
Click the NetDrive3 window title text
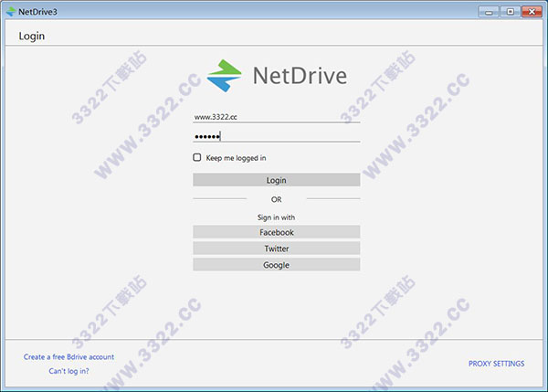[37, 12]
